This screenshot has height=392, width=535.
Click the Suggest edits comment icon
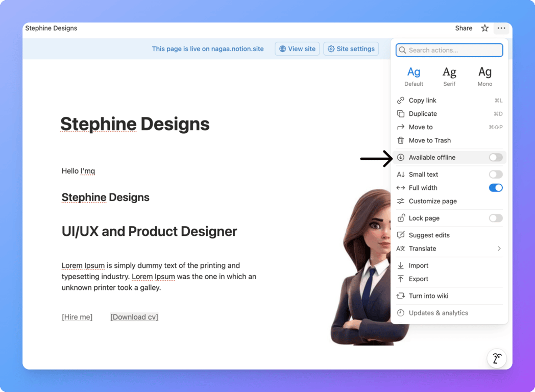pyautogui.click(x=401, y=235)
